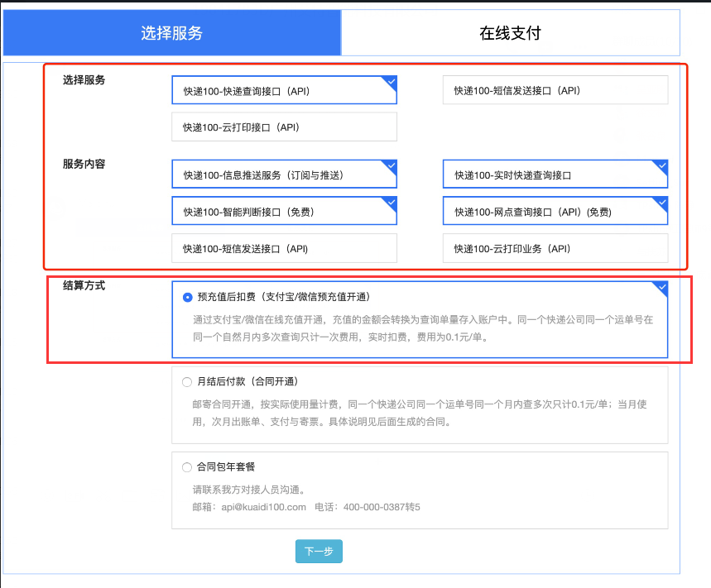The height and width of the screenshot is (588, 711).
Task: Choose 合同包年套餐 radio button
Action: (x=187, y=467)
